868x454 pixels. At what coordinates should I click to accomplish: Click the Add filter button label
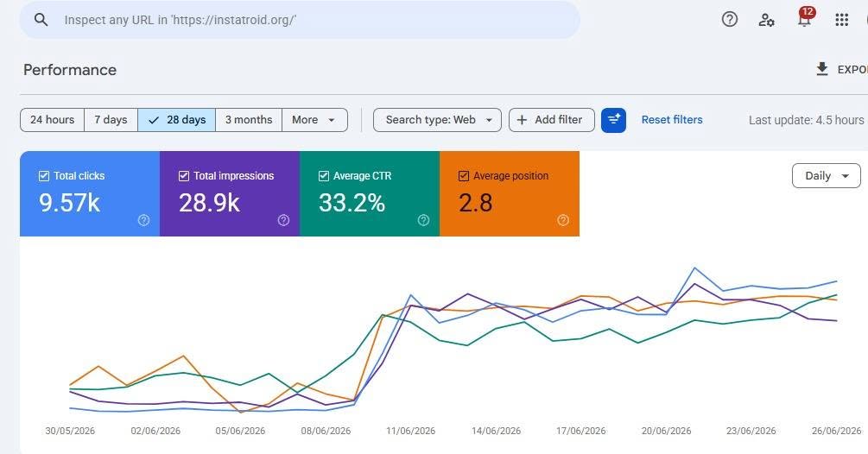coord(558,120)
